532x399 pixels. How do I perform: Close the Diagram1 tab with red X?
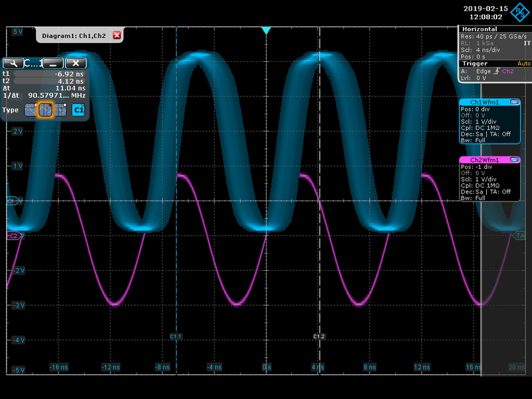(117, 35)
